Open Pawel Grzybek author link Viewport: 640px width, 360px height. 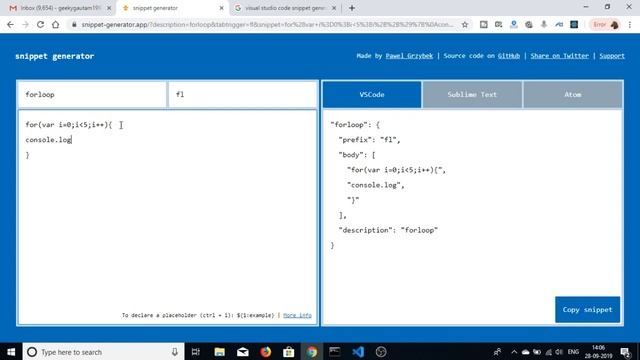[x=409, y=56]
